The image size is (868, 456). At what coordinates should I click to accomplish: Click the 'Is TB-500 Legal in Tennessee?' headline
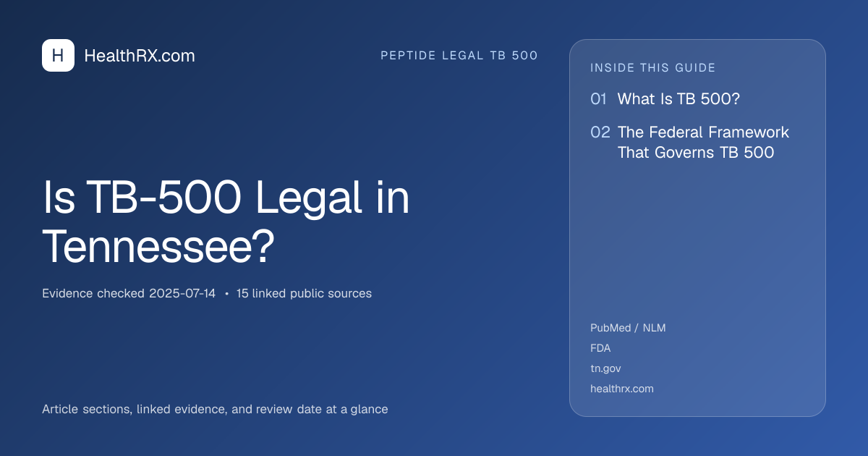click(x=226, y=223)
